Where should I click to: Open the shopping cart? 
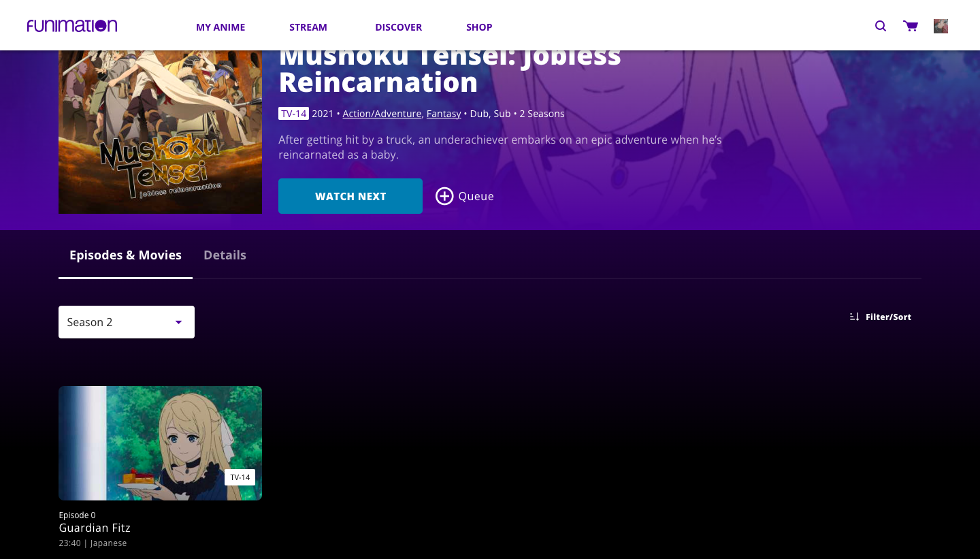(x=911, y=27)
